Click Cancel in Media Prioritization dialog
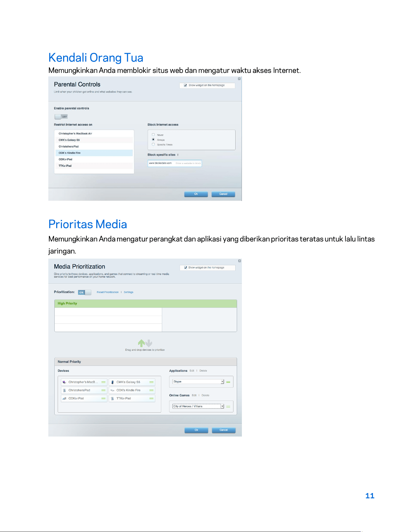The image size is (411, 532). [x=224, y=430]
